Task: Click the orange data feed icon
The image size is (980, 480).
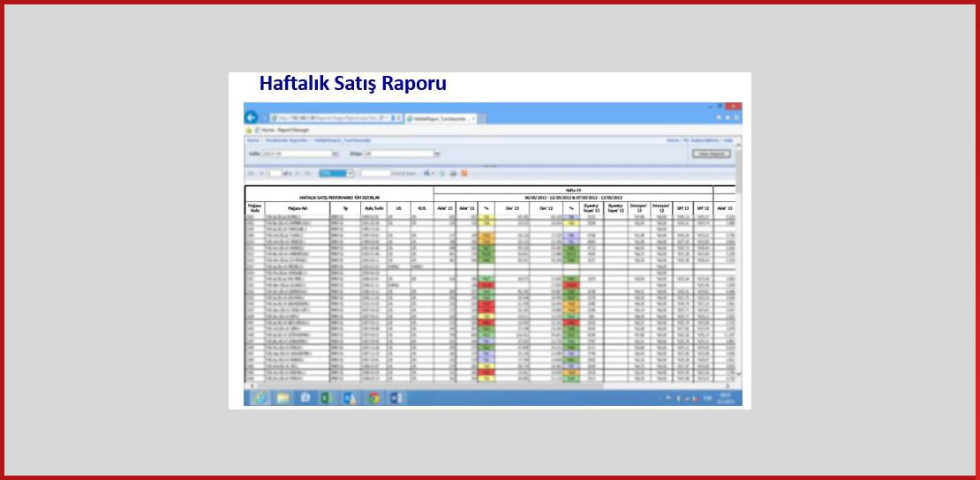Action: [x=464, y=174]
